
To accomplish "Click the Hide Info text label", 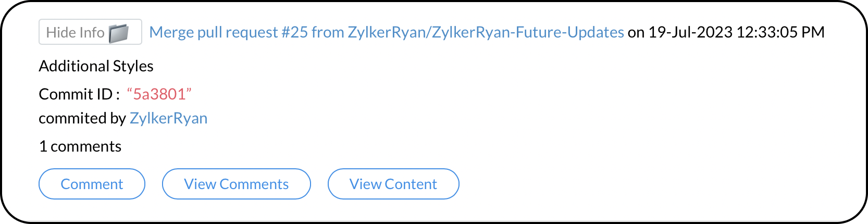I will [75, 32].
